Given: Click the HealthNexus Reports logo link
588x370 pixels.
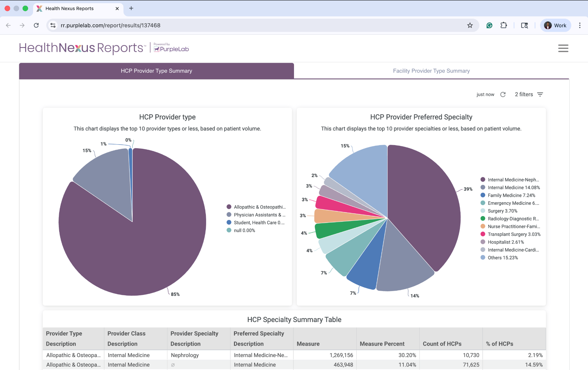Looking at the screenshot, I should click(82, 48).
